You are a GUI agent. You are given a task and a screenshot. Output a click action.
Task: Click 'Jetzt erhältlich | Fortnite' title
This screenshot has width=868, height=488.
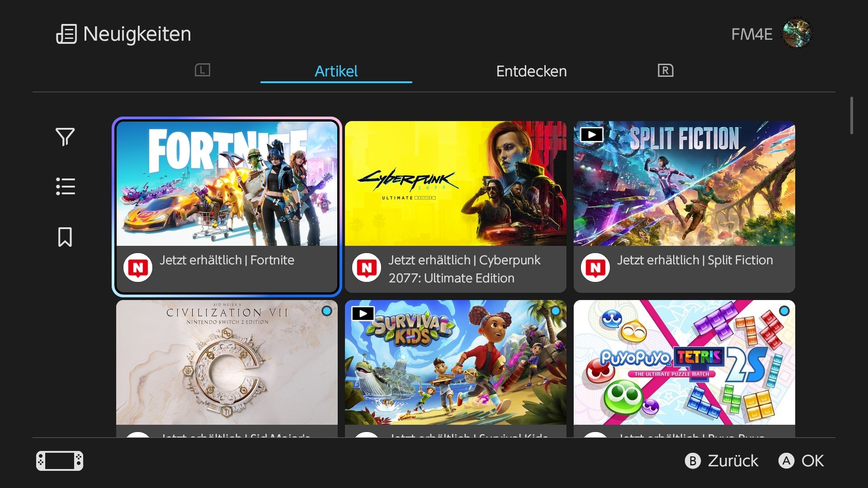(227, 260)
